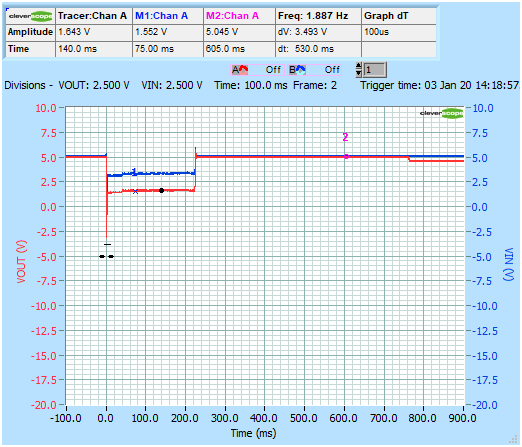Click 'VIN: 2.500 V' division text
Screen dimensions: 522x447
pos(172,86)
